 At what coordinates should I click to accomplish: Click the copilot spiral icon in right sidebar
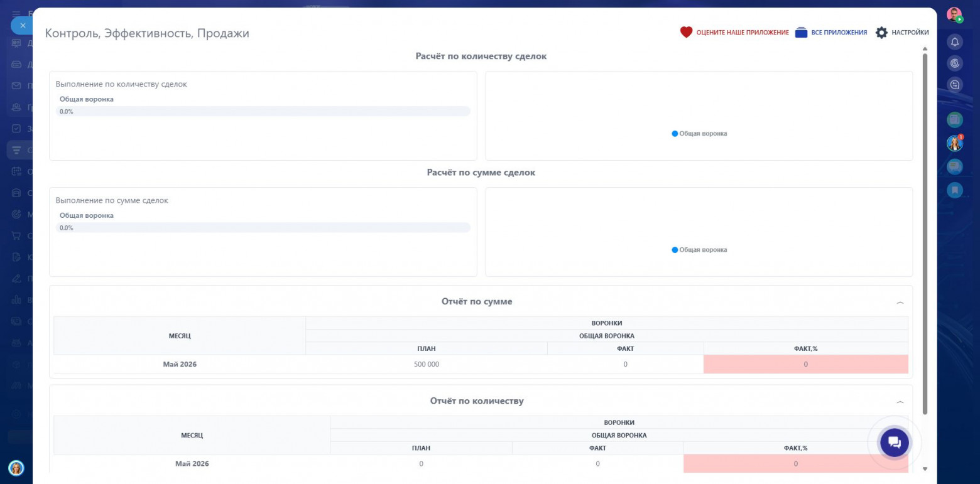955,63
